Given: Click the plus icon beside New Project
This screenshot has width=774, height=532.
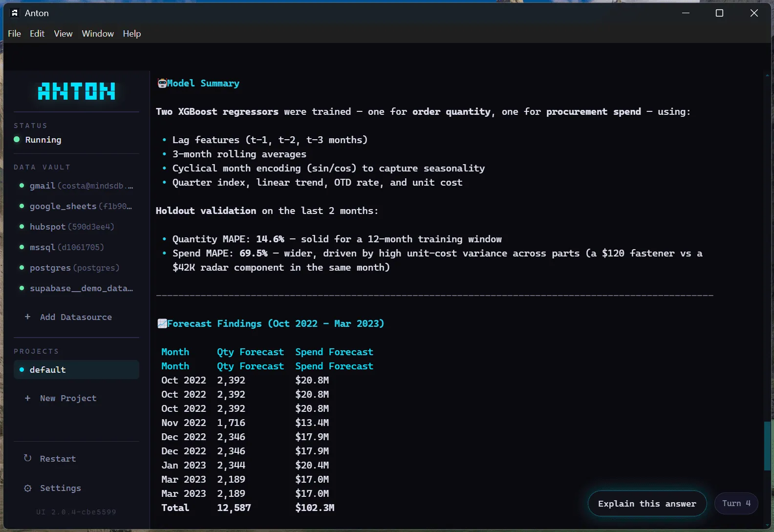Looking at the screenshot, I should tap(28, 398).
